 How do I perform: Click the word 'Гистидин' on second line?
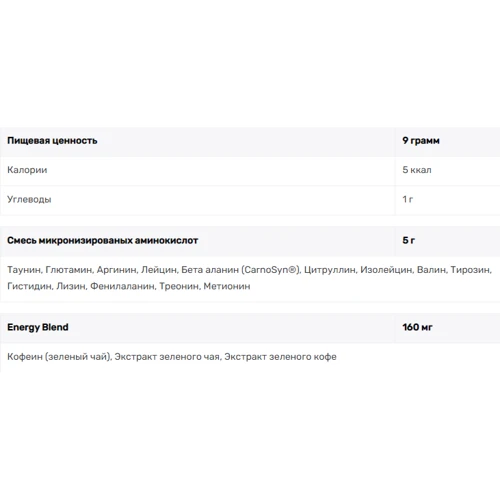click(28, 286)
